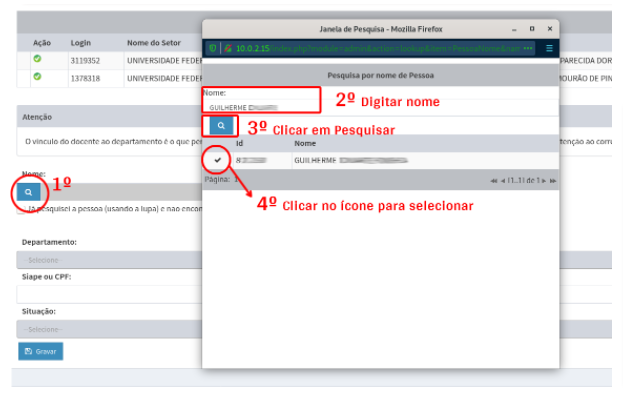Click the Login column header
Viewport: 623px width, 405px height.
coord(81,44)
